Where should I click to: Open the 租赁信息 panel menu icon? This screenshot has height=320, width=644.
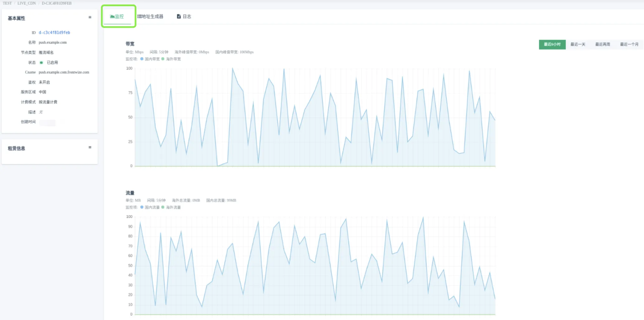coord(90,148)
